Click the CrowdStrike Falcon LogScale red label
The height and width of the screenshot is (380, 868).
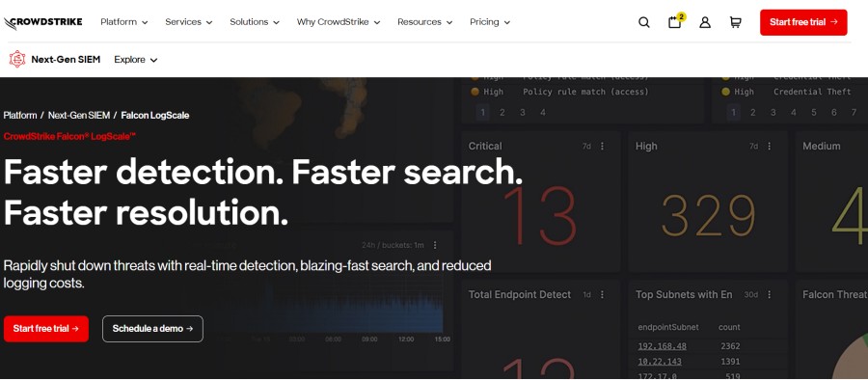tap(69, 136)
